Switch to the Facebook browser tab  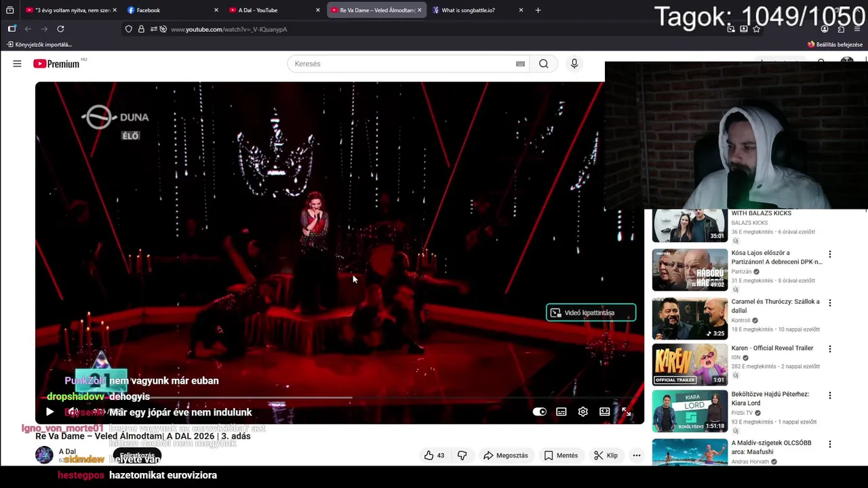[174, 10]
